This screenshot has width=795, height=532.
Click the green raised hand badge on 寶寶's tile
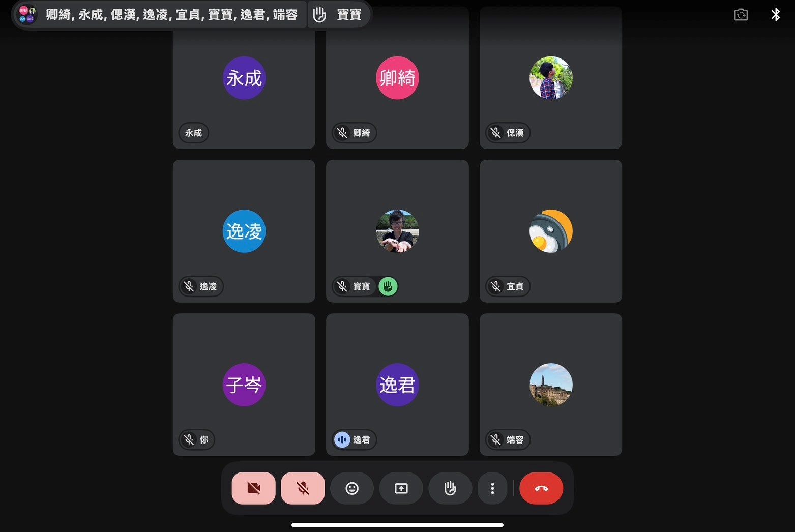click(x=388, y=286)
